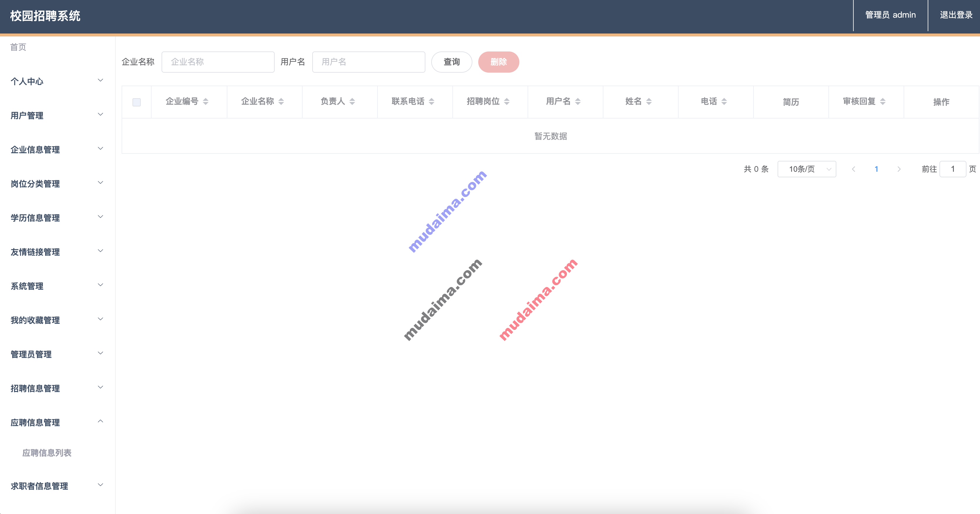980x514 pixels.
Task: Expand 友情链接管理 menu chevron
Action: [100, 251]
